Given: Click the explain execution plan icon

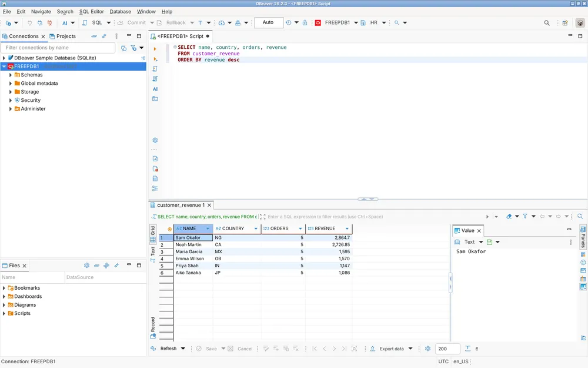Looking at the screenshot, I should pyautogui.click(x=155, y=79).
